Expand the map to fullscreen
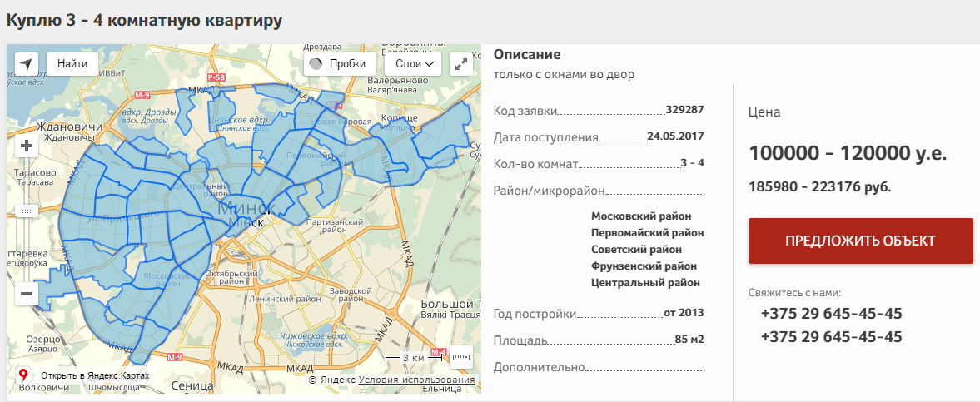980x402 pixels. 460,64
